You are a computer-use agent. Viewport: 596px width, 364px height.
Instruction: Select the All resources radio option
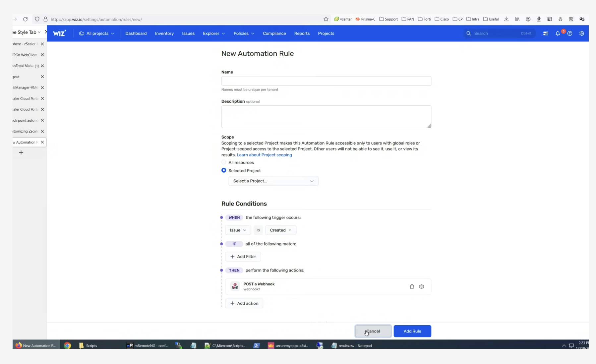tap(224, 162)
